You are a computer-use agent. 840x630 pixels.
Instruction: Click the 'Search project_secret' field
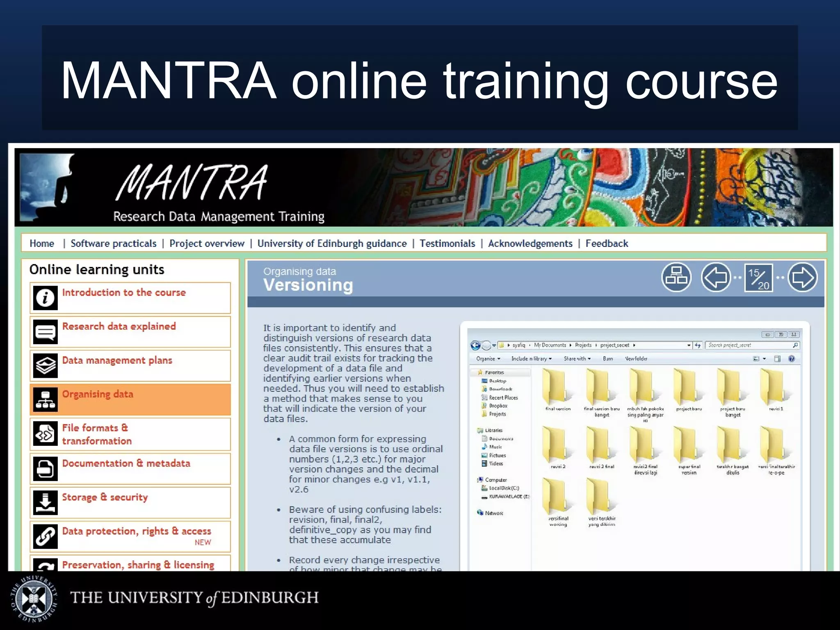point(753,345)
